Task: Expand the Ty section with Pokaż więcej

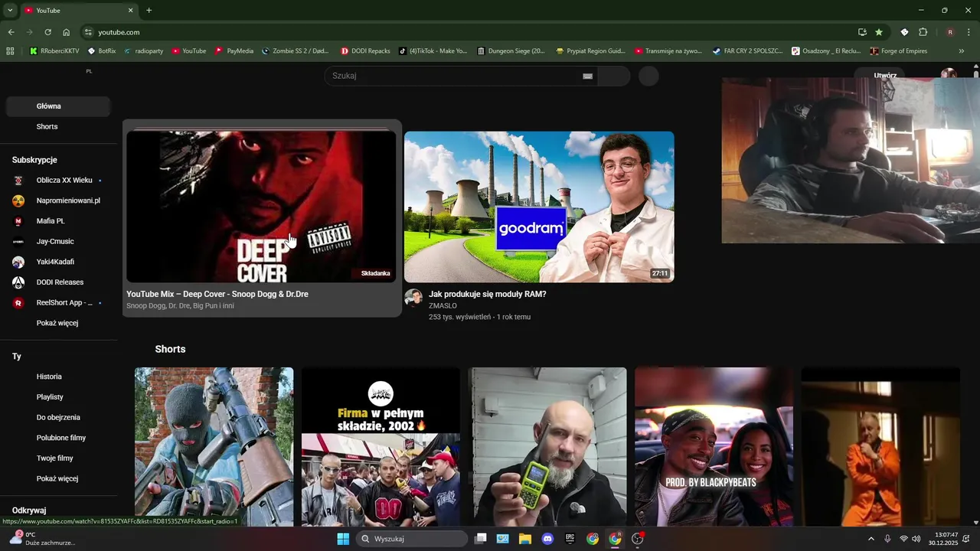Action: click(x=58, y=478)
